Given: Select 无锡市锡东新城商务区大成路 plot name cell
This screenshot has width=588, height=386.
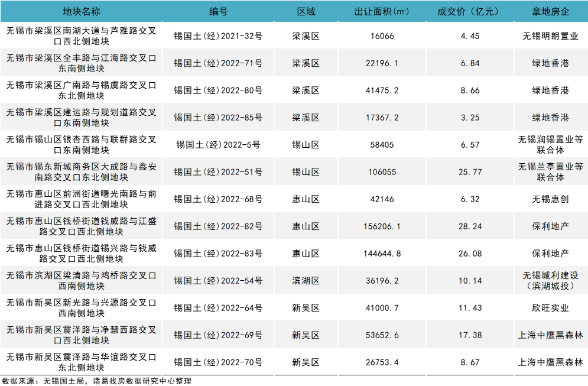Looking at the screenshot, I should tap(82, 172).
